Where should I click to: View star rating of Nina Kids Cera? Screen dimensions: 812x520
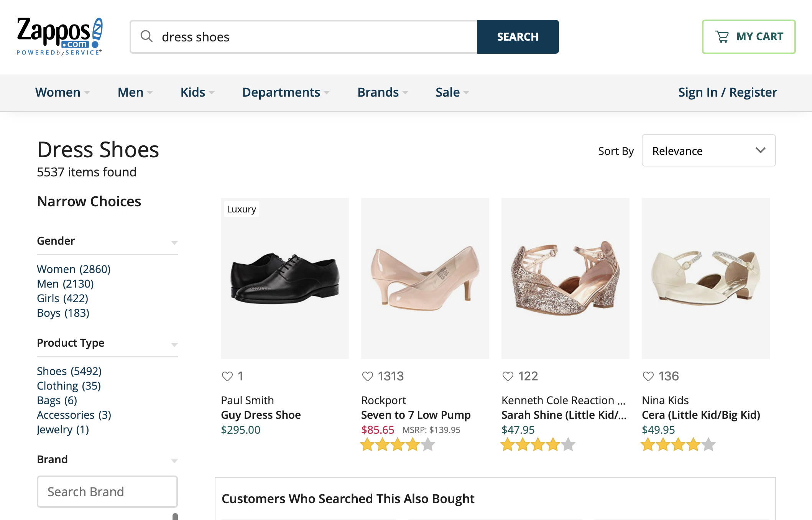coord(679,445)
